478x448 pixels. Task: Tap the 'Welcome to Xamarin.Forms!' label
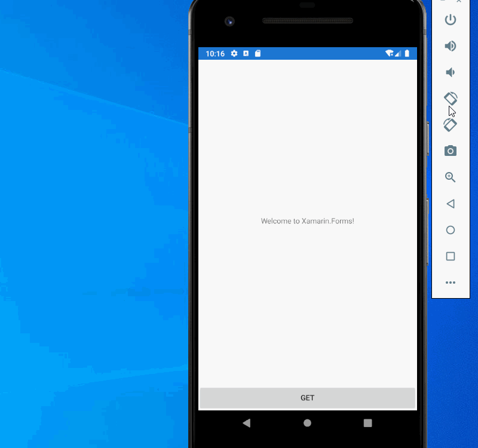point(307,221)
